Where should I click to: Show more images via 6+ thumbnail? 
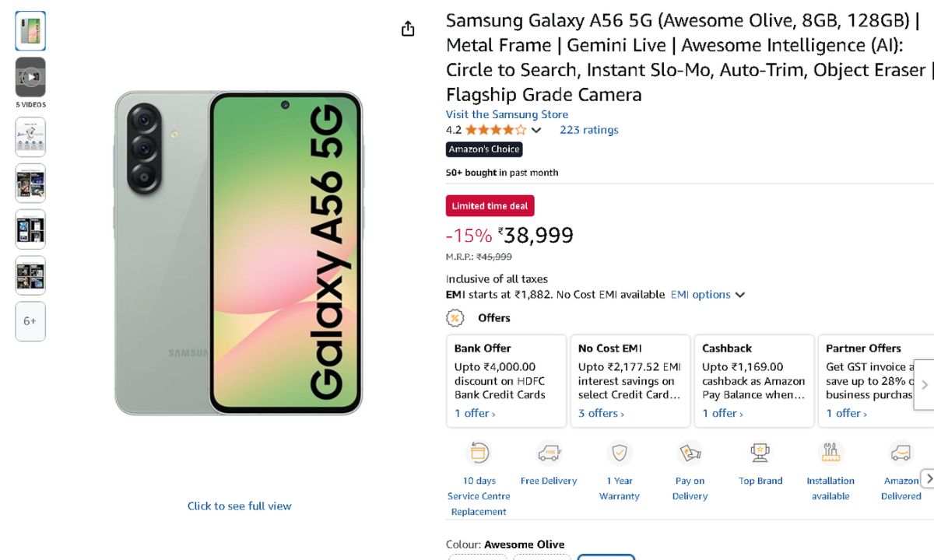coord(30,321)
